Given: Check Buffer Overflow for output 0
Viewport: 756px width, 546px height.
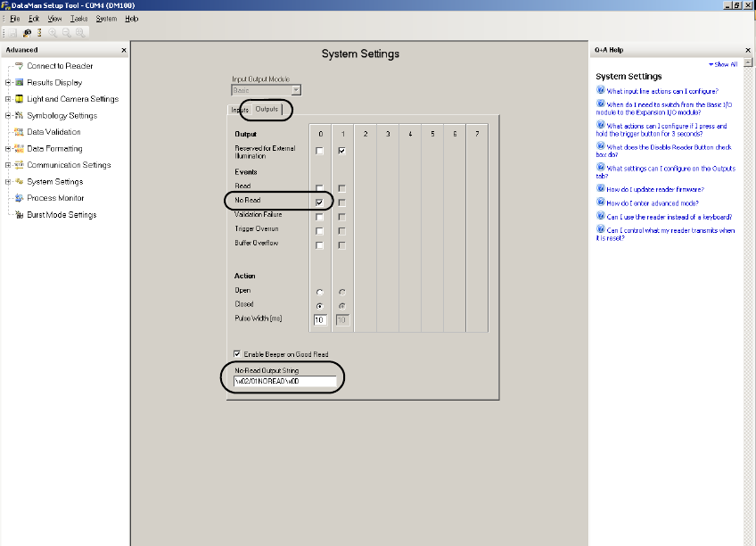Looking at the screenshot, I should coord(319,245).
